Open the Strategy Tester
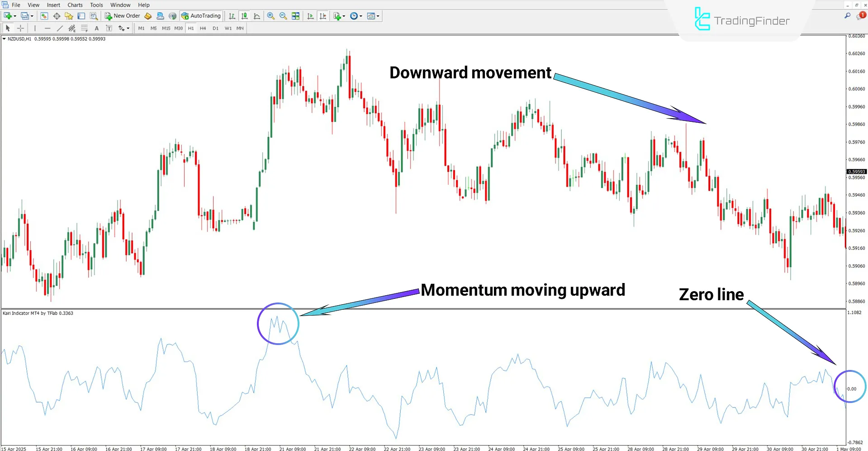The height and width of the screenshot is (451, 868). pos(94,16)
